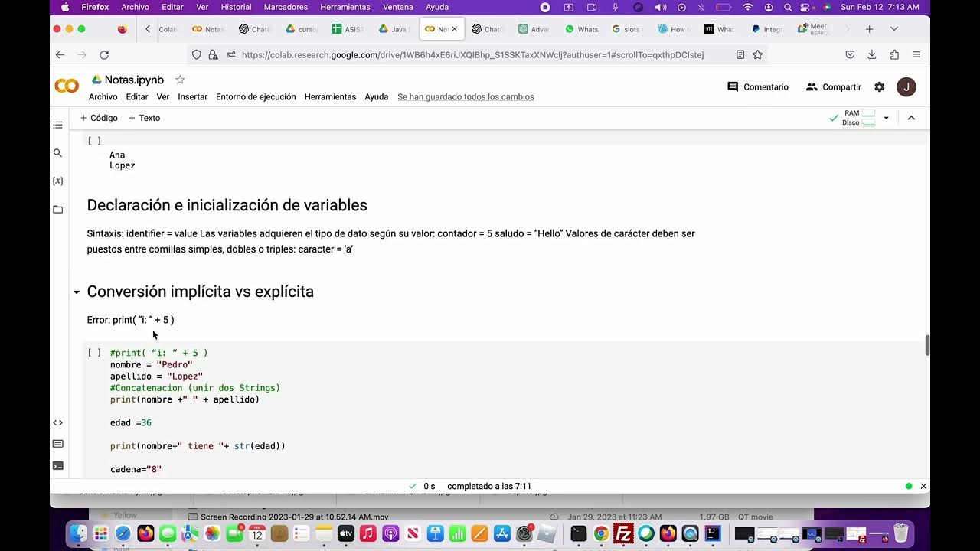Open the Ver menu in Colab
Image resolution: width=980 pixels, height=551 pixels.
coord(163,97)
